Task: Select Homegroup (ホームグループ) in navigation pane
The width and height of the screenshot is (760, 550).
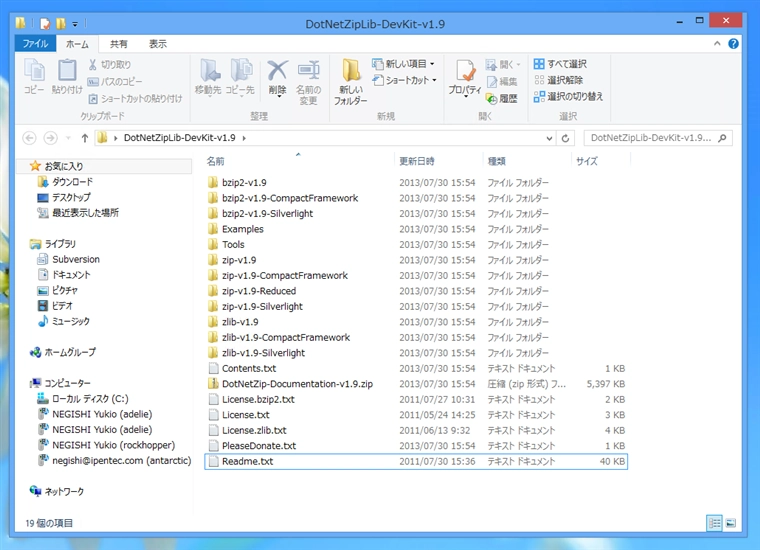Action: point(63,352)
